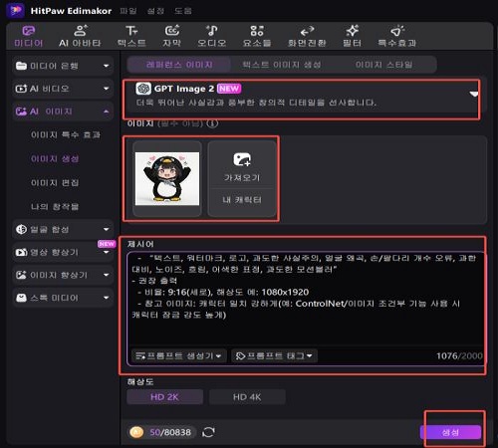Click the 1076/2000 character count
Image resolution: width=498 pixels, height=448 pixels.
coord(459,355)
